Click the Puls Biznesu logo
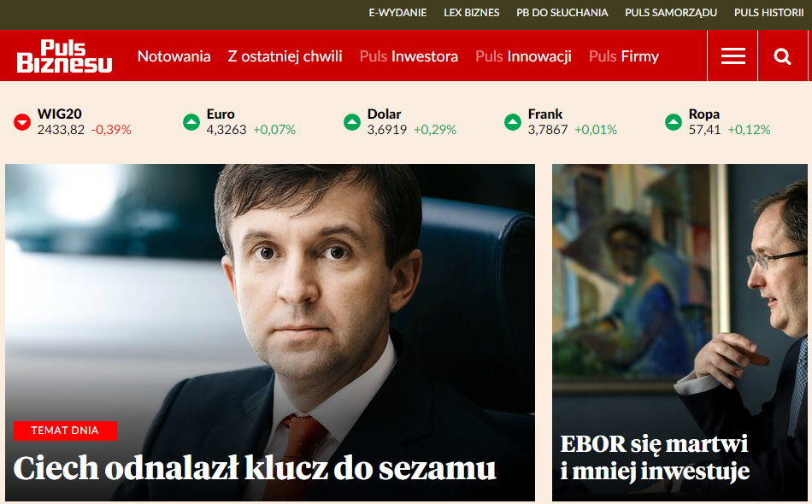812x504 pixels. [x=64, y=56]
